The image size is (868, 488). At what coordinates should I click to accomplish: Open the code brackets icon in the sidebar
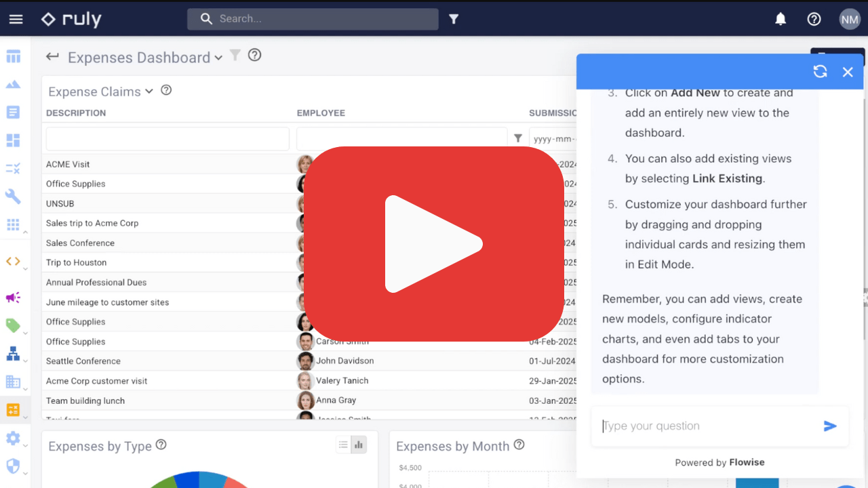(x=13, y=261)
